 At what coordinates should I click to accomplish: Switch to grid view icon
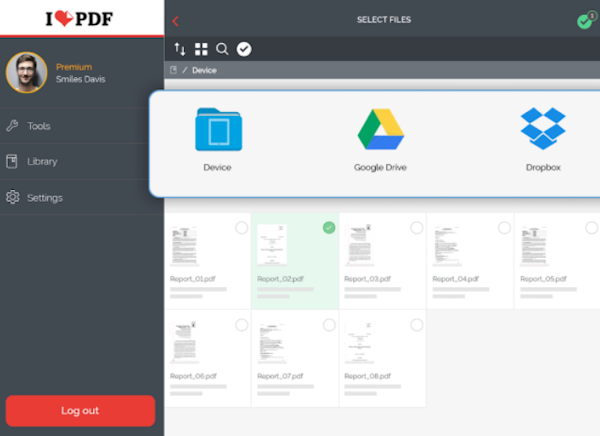point(201,49)
